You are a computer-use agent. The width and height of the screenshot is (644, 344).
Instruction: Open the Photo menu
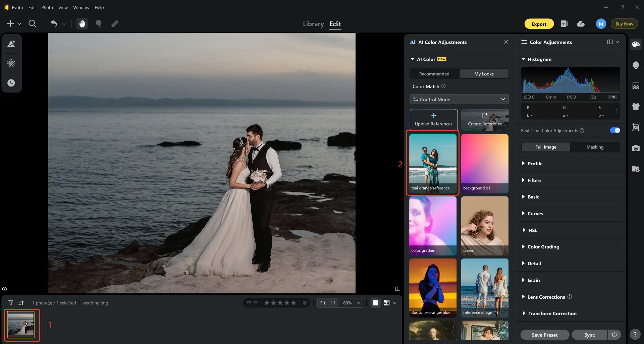pyautogui.click(x=47, y=7)
